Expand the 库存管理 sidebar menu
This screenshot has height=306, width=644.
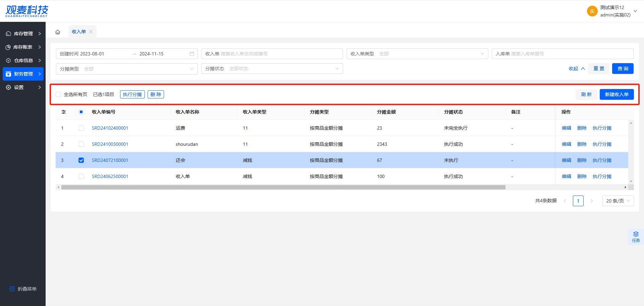(x=23, y=34)
